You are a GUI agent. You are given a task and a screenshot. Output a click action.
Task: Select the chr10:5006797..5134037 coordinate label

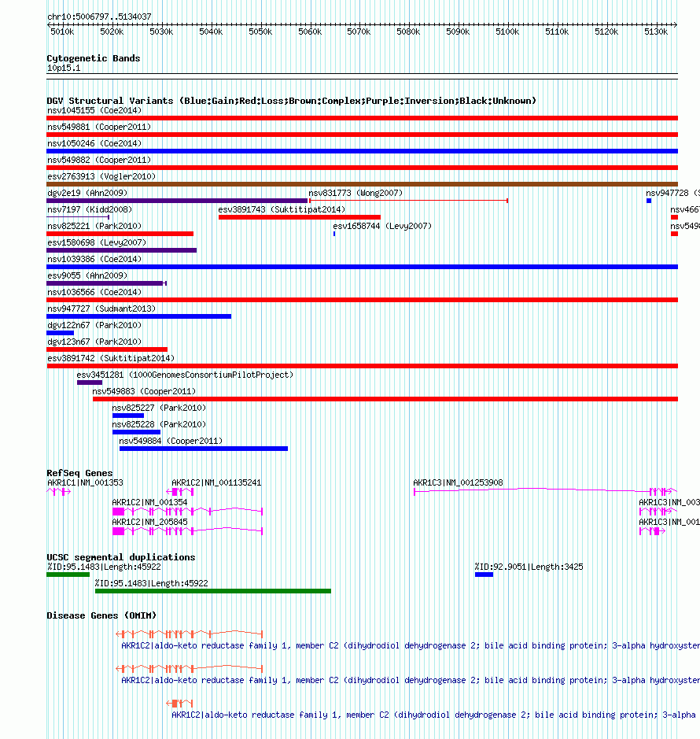pos(99,17)
